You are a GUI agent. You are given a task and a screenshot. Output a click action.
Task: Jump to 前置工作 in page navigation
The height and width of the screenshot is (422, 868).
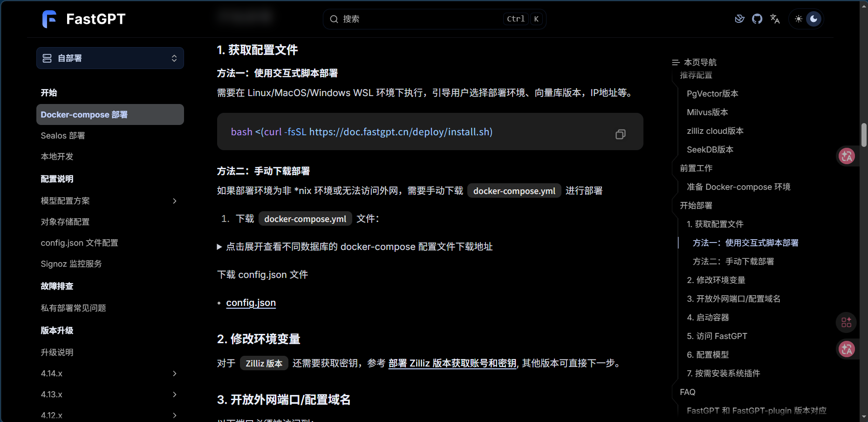[x=696, y=168]
